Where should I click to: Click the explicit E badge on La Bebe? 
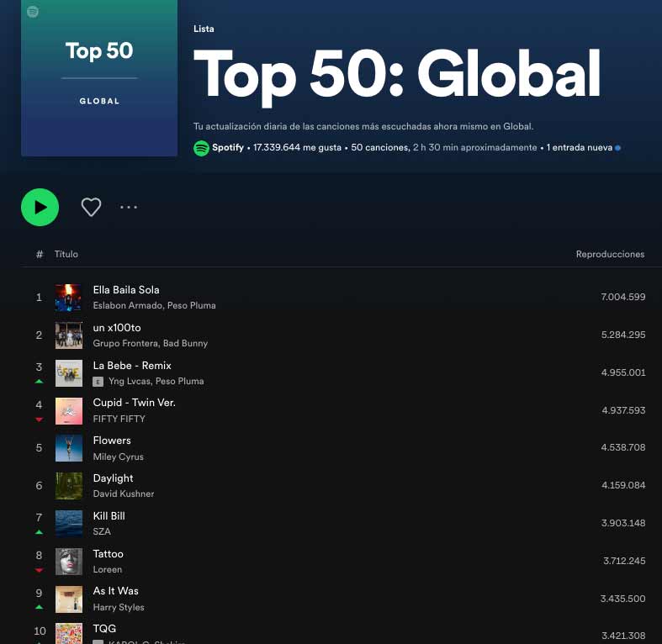pyautogui.click(x=98, y=382)
